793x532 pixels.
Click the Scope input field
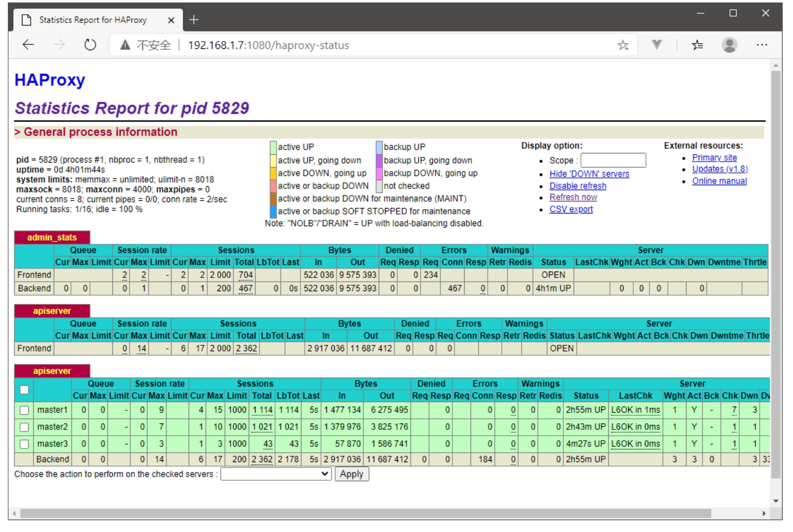tap(613, 160)
